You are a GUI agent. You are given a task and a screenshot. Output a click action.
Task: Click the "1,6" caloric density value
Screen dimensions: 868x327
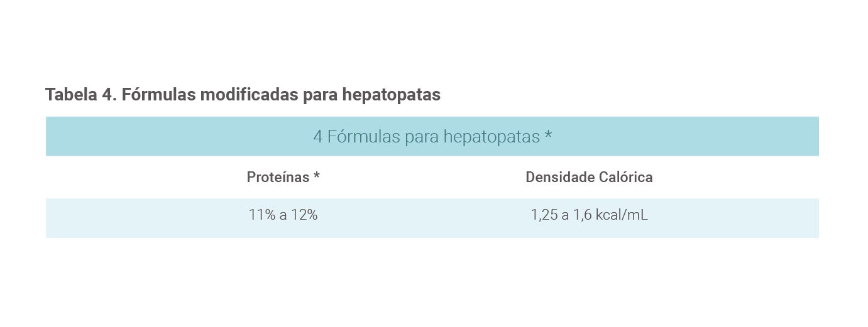coord(582,215)
